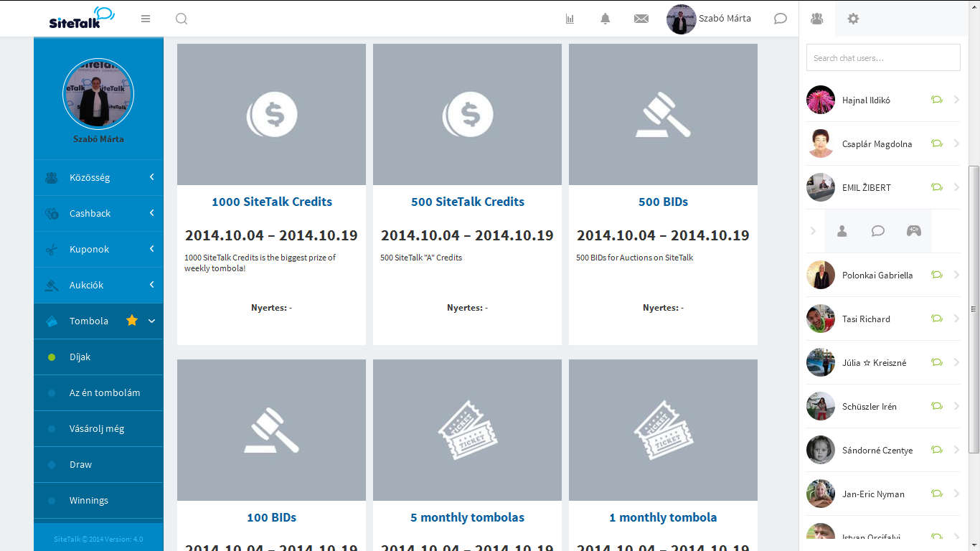The image size is (980, 551).
Task: Open the 1 monthly tombola prize link
Action: 664,517
